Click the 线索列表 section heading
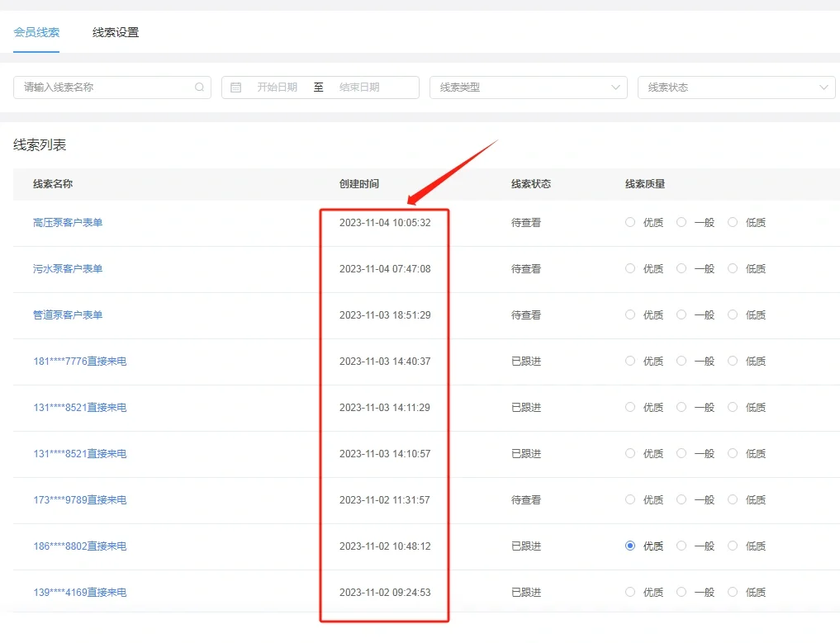 pyautogui.click(x=40, y=145)
